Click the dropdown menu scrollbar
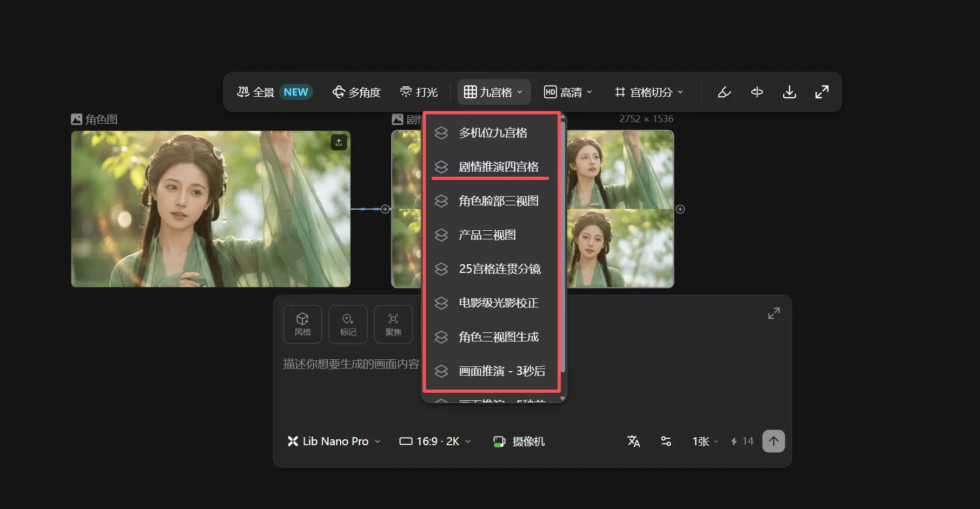 pos(563,246)
